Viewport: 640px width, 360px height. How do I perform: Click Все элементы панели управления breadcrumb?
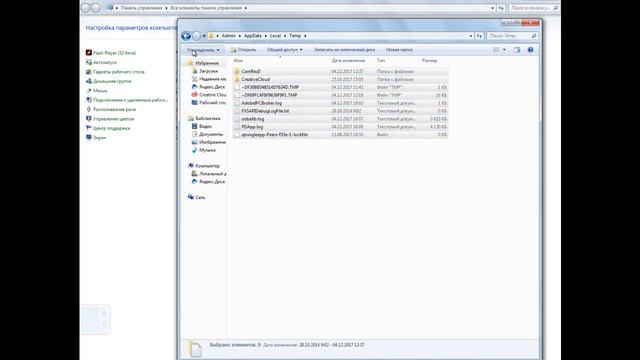tap(206, 8)
